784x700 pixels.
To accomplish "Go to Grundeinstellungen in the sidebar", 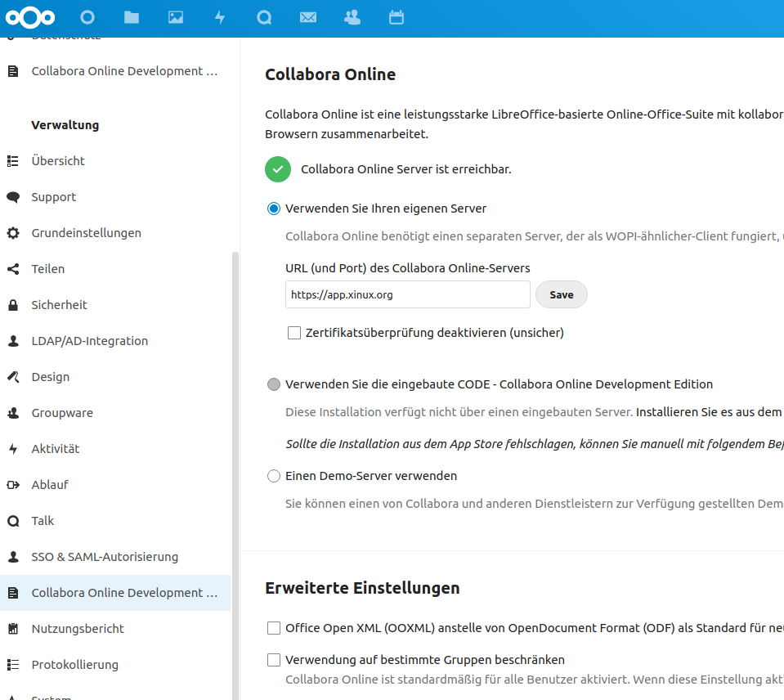I will [86, 233].
